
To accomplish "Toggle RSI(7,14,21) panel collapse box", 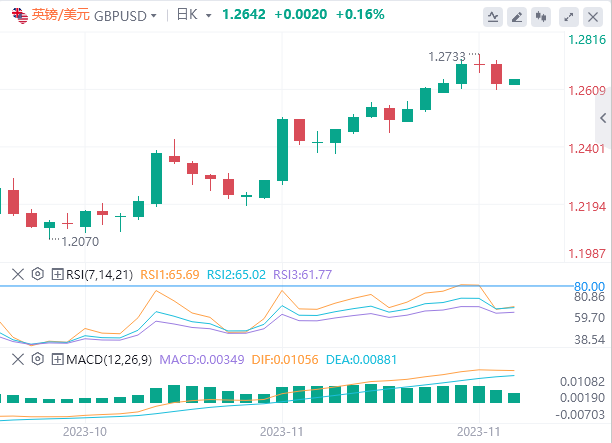I will point(57,273).
